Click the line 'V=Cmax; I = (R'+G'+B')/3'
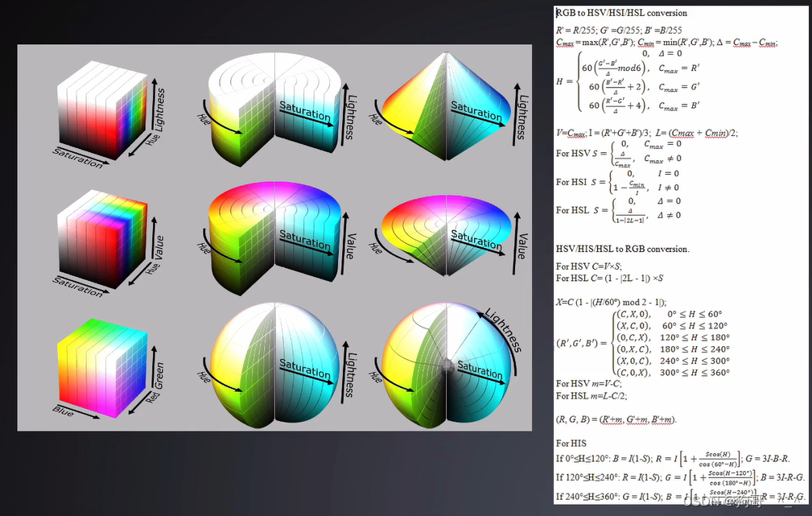The image size is (812, 516). [x=647, y=133]
